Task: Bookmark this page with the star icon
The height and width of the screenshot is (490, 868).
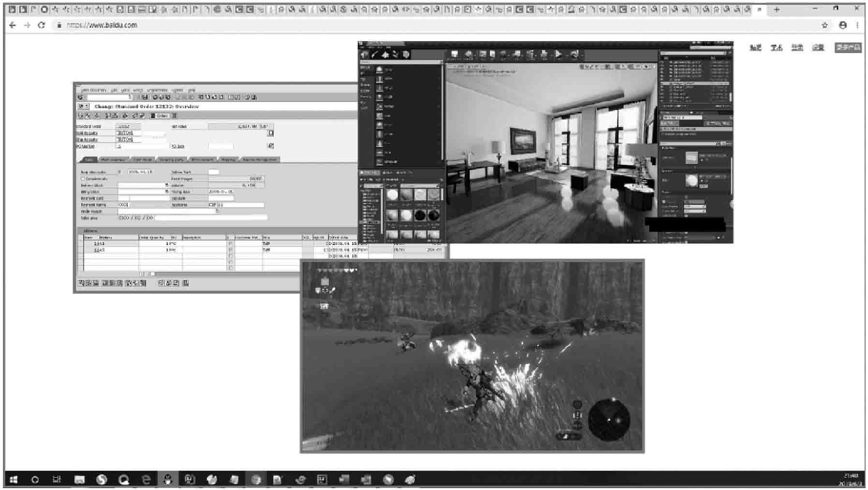Action: [824, 25]
